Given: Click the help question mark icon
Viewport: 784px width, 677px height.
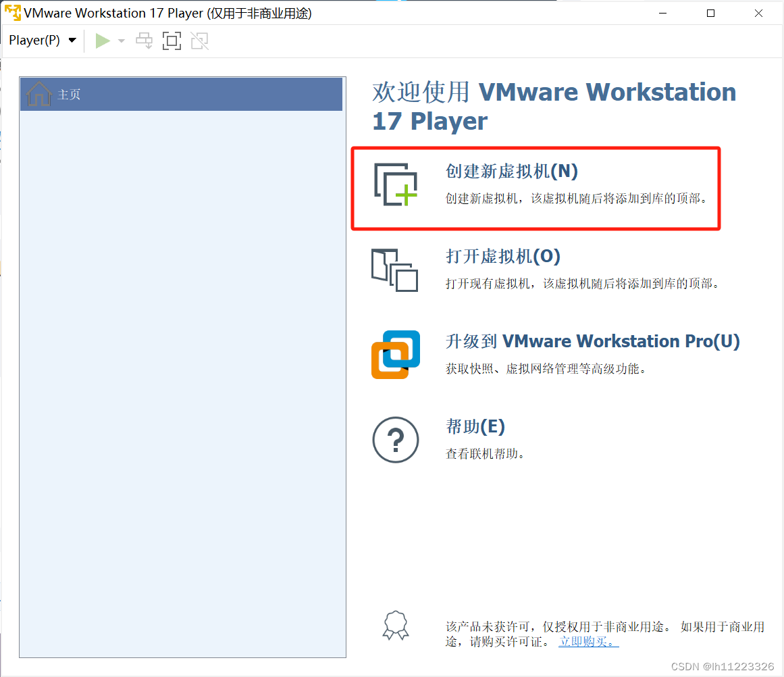Looking at the screenshot, I should coord(396,440).
